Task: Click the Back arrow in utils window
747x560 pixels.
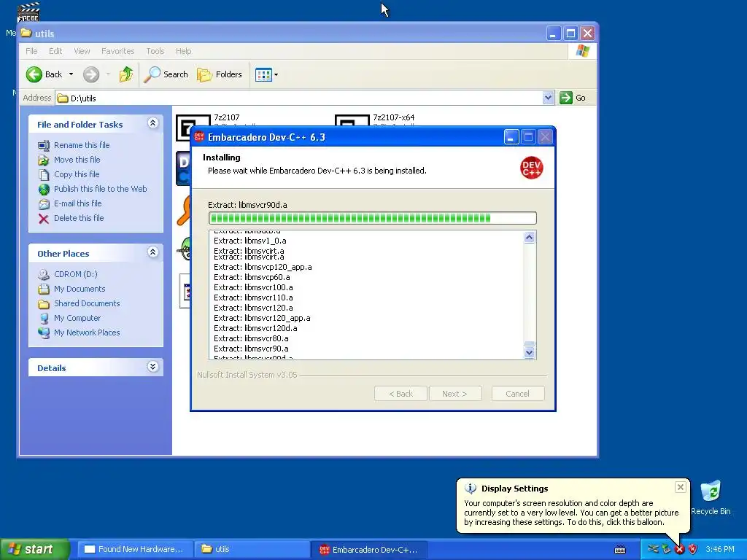Action: (34, 74)
